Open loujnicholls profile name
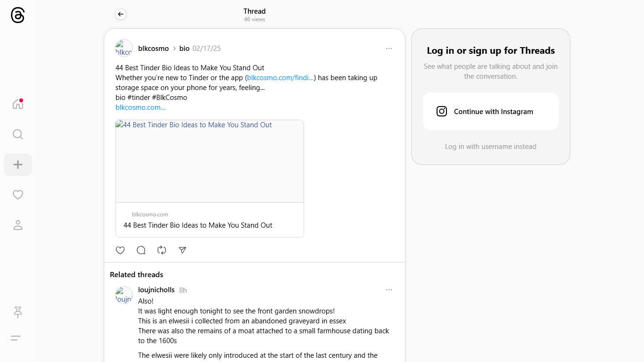Image resolution: width=644 pixels, height=362 pixels. [x=156, y=290]
